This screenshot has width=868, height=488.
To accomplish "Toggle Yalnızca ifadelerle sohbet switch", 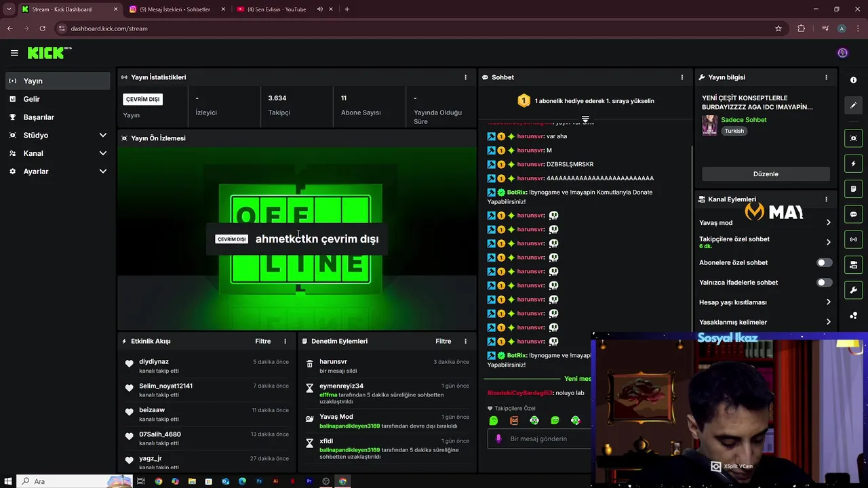I will 824,282.
